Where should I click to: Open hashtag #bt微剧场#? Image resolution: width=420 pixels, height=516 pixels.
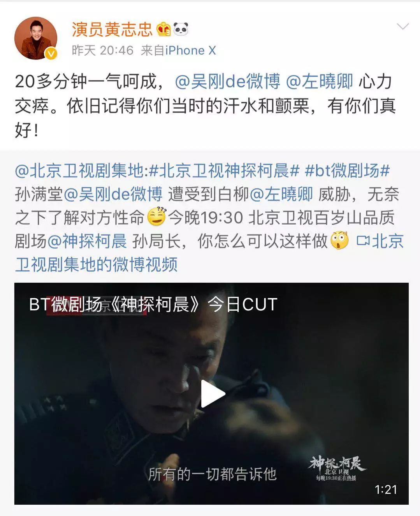point(347,171)
